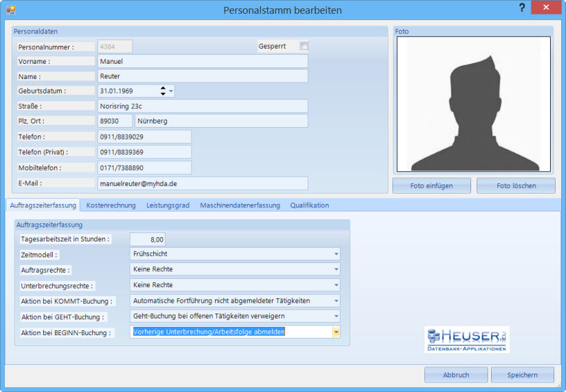Viewport: 566px width, 392px height.
Task: Open the help question mark button
Action: click(x=522, y=8)
